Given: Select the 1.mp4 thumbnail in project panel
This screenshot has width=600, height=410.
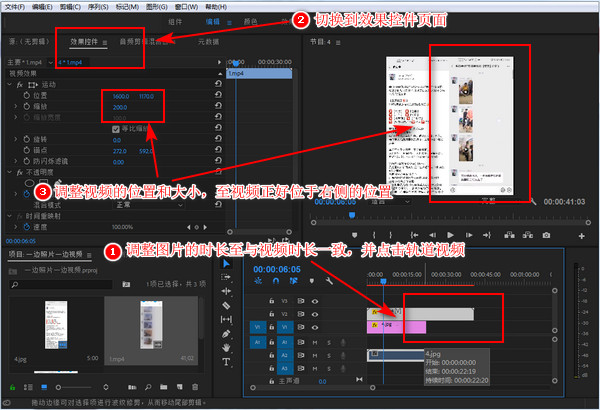Looking at the screenshot, I should click(152, 325).
